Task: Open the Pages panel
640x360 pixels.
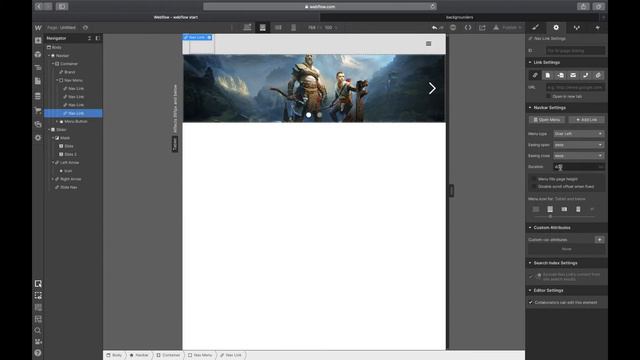Action: [38, 81]
